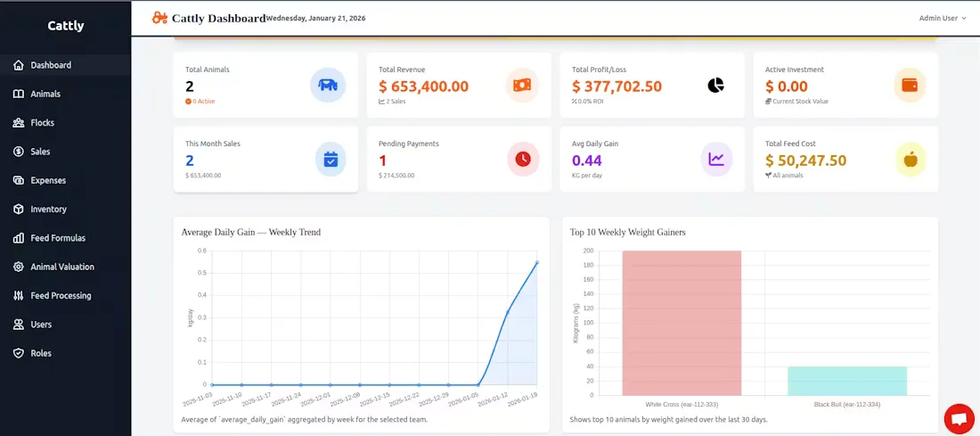Click the orange tractor logo in header
Image resolution: width=980 pixels, height=436 pixels.
tap(160, 18)
